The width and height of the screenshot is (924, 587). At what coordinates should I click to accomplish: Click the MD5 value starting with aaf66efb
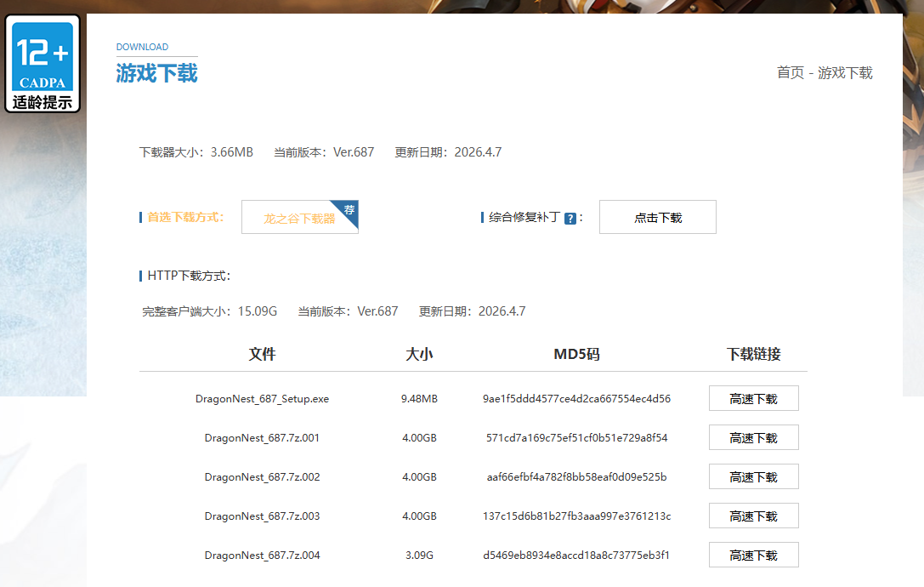pos(576,476)
